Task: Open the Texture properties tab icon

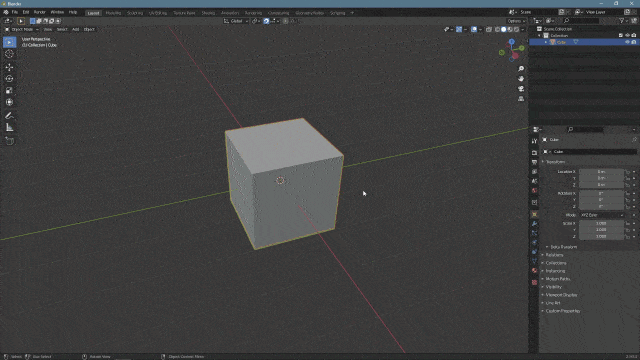Action: coord(534,282)
